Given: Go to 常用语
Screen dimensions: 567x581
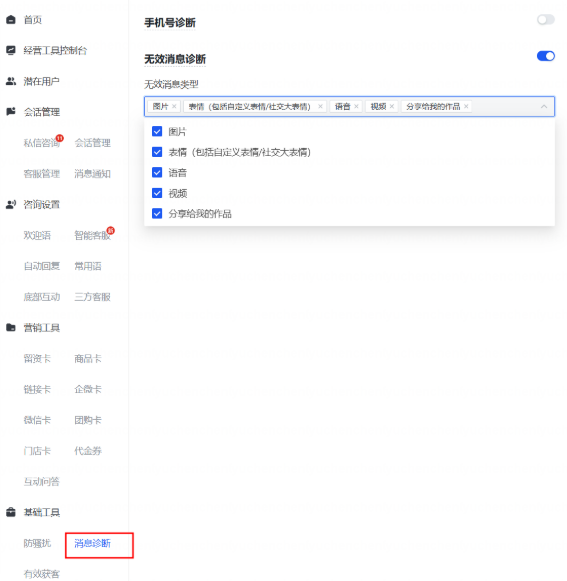Looking at the screenshot, I should pyautogui.click(x=88, y=266).
